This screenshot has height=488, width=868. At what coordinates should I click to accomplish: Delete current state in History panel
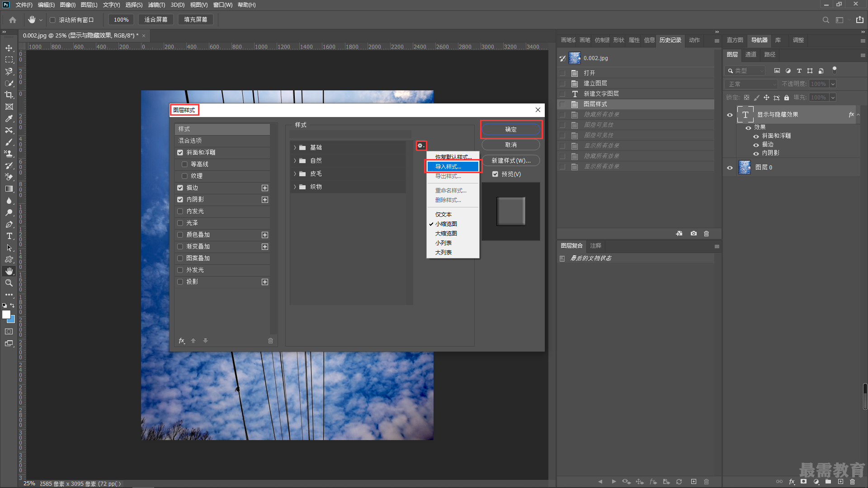click(707, 234)
